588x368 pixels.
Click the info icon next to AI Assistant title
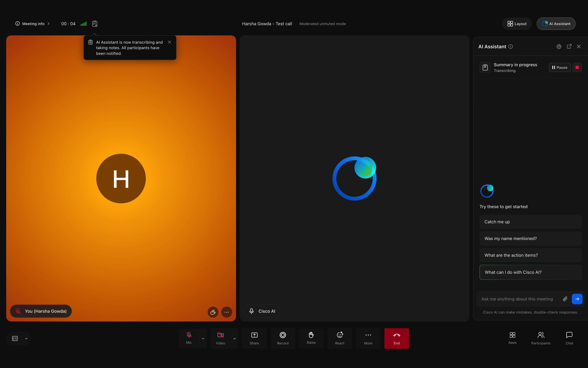pos(511,46)
